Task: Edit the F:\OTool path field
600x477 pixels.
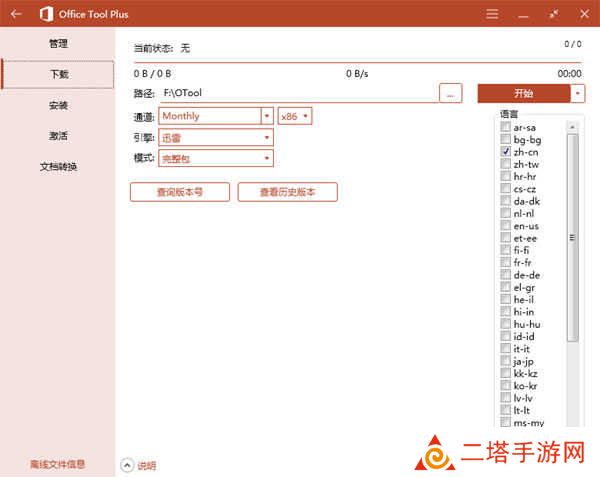Action: 299,93
